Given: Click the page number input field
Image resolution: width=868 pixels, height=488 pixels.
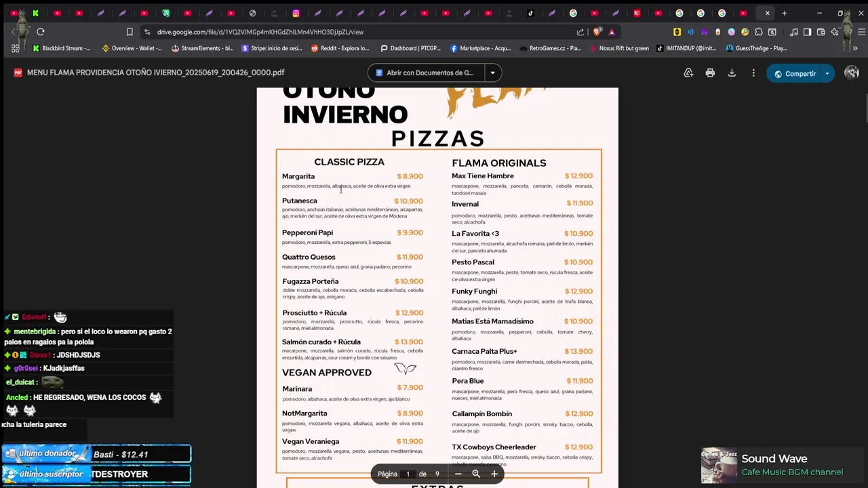Looking at the screenshot, I should pos(408,474).
